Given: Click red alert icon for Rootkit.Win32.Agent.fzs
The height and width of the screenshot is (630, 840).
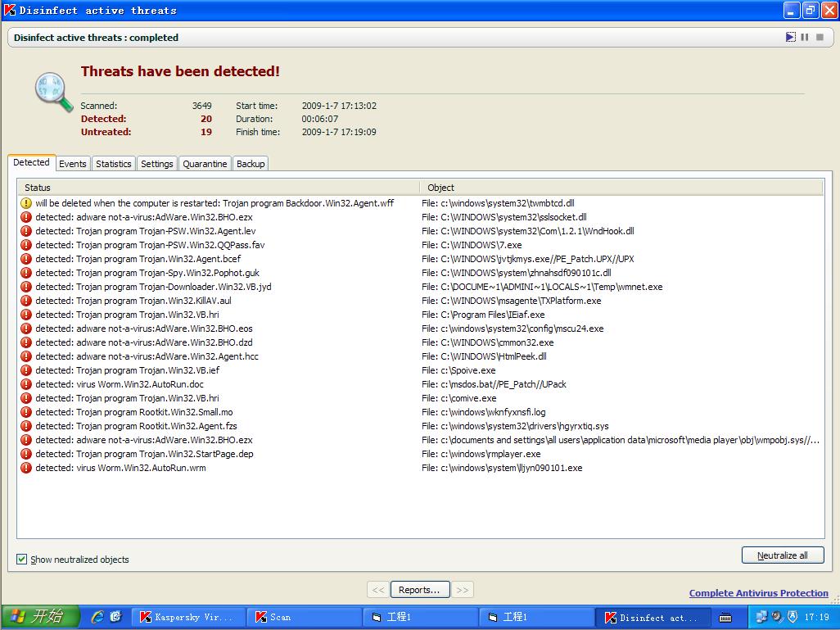Looking at the screenshot, I should (26, 426).
